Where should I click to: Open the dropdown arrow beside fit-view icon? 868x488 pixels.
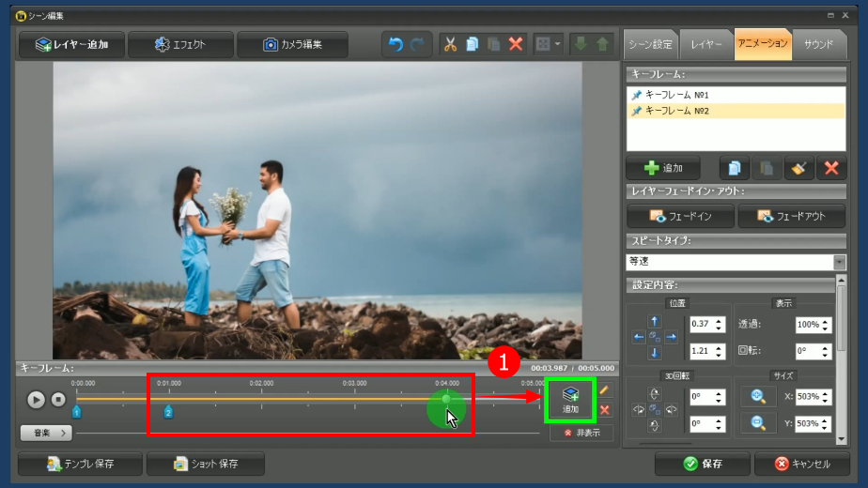558,44
